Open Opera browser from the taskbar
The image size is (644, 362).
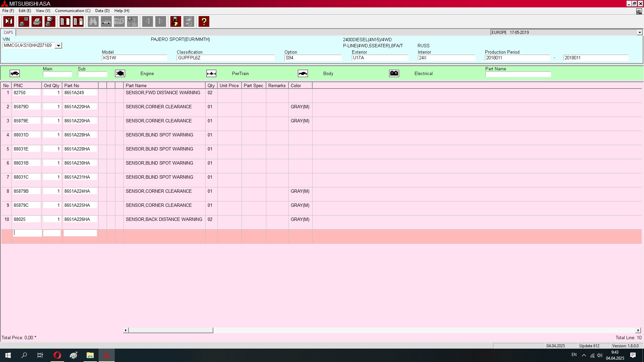click(57, 355)
